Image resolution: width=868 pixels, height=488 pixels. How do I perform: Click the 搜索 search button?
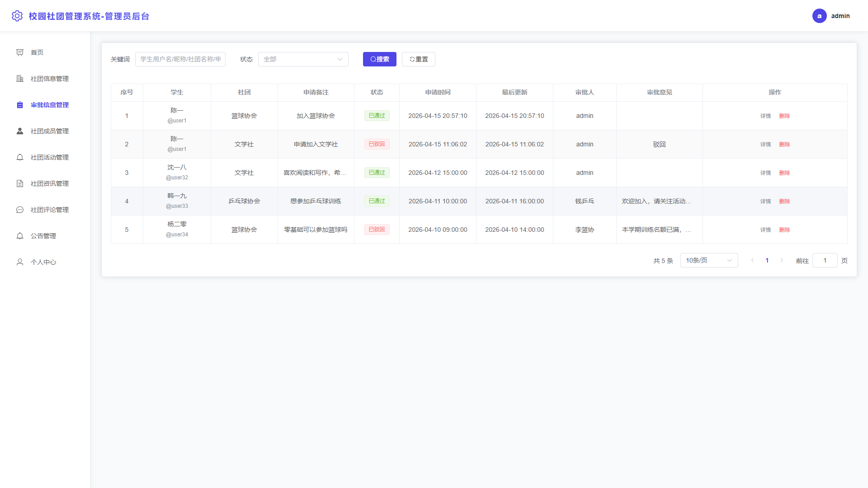click(x=379, y=59)
